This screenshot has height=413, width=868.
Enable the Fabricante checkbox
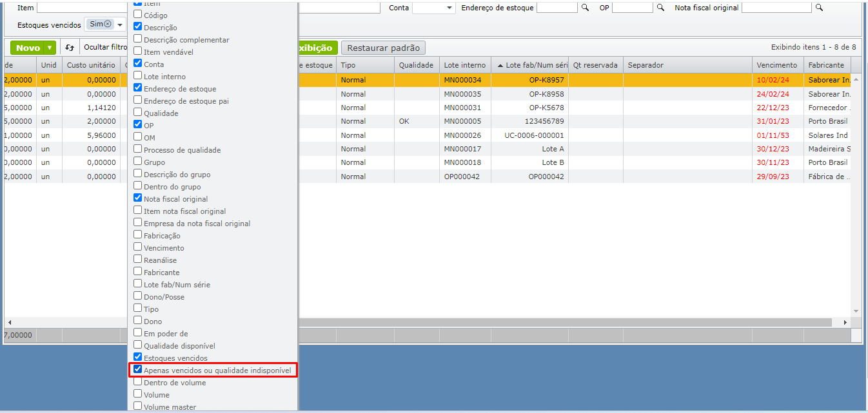pyautogui.click(x=138, y=272)
